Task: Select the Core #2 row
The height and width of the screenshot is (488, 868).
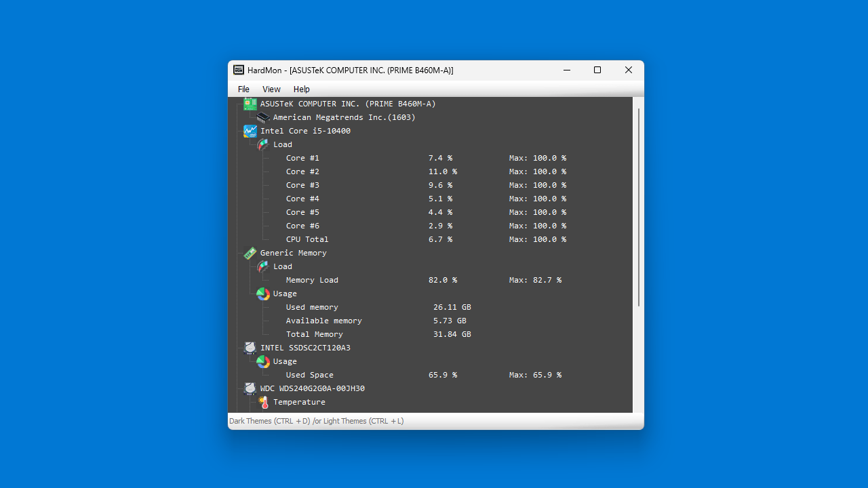Action: click(x=426, y=171)
